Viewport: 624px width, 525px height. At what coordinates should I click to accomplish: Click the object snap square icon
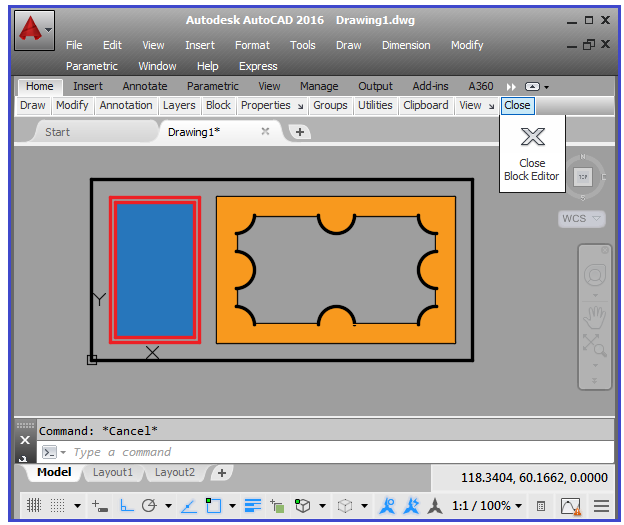(x=214, y=505)
